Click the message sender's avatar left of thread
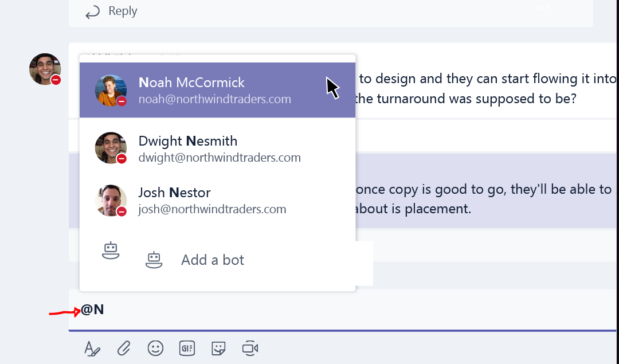 coord(45,69)
